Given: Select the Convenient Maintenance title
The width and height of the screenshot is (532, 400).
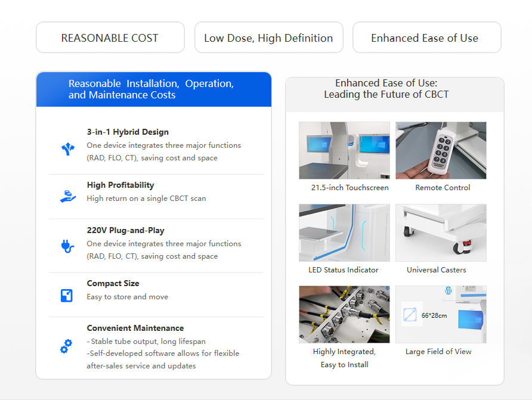Looking at the screenshot, I should tap(135, 328).
